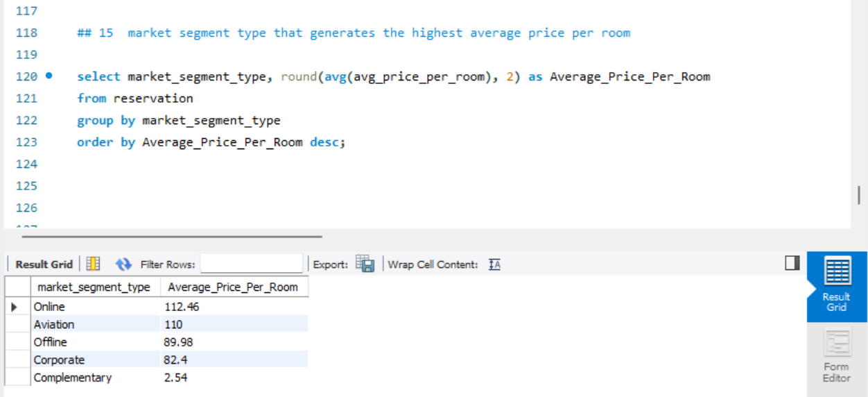Viewport: 868px width, 397px height.
Task: Click the market_segment_type column header
Action: (94, 287)
